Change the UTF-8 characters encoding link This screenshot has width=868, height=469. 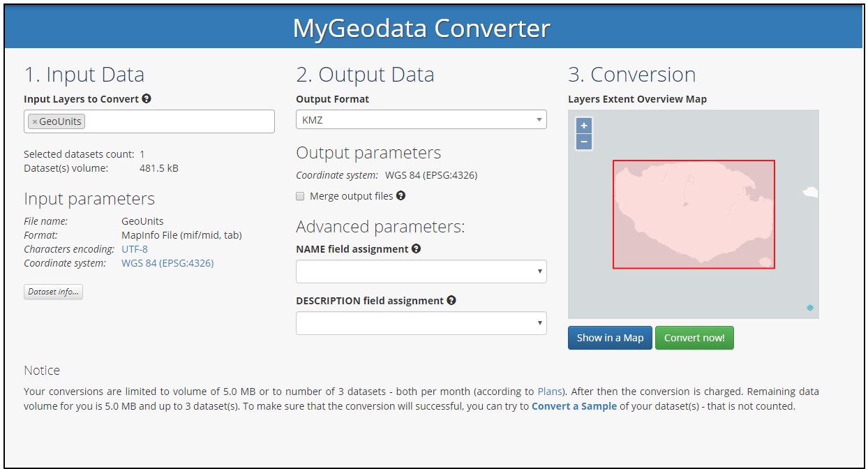point(135,249)
